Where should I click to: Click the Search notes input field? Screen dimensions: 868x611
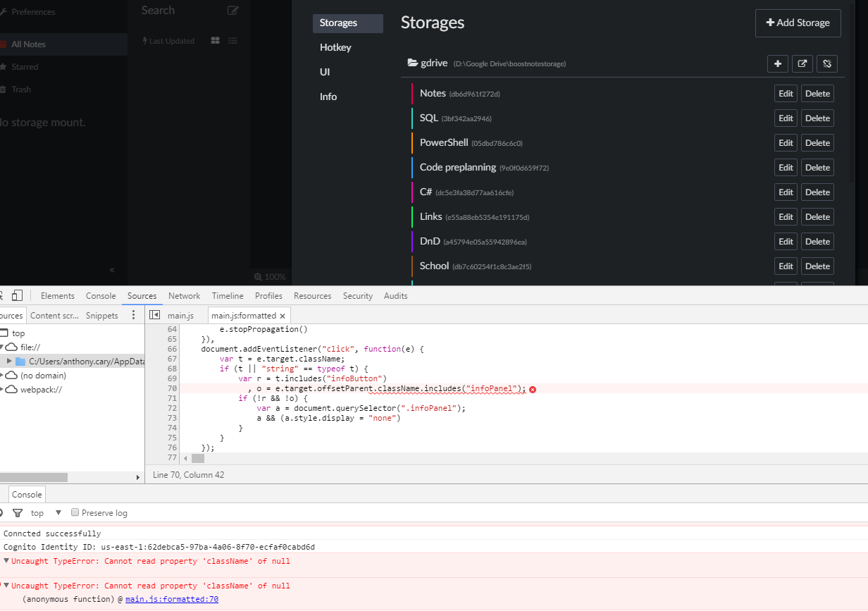tap(176, 10)
